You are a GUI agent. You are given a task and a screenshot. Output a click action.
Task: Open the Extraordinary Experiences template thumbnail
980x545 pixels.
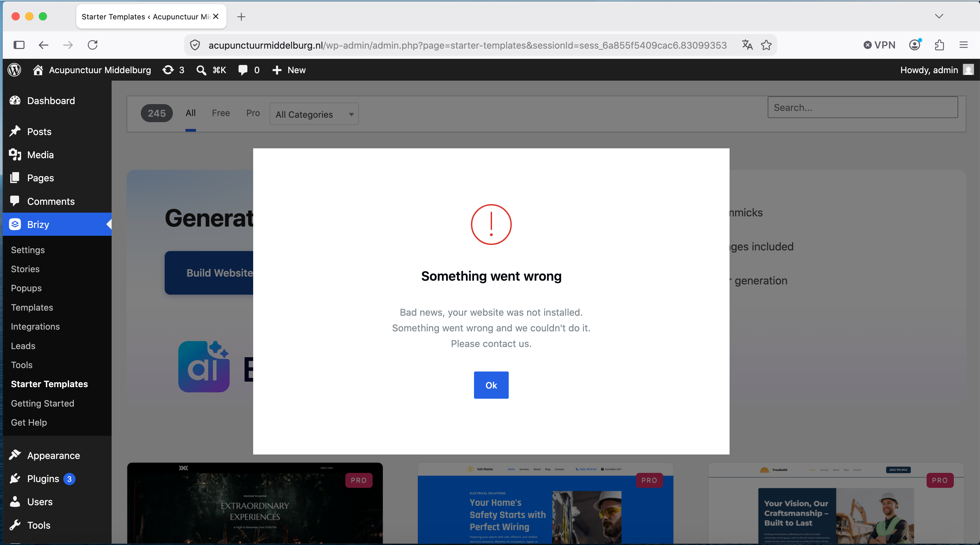255,503
